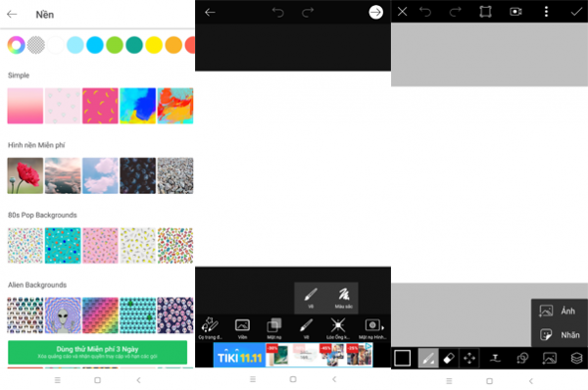The image size is (588, 390).
Task: Choose the orange color swatch
Action: coord(173,45)
